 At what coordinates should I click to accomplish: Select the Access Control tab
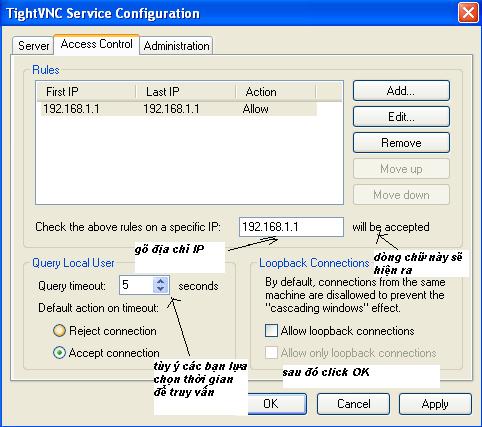pyautogui.click(x=96, y=44)
